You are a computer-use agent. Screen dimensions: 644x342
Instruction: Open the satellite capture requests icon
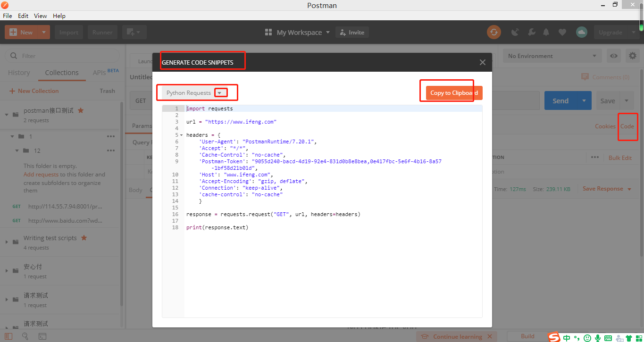[515, 33]
